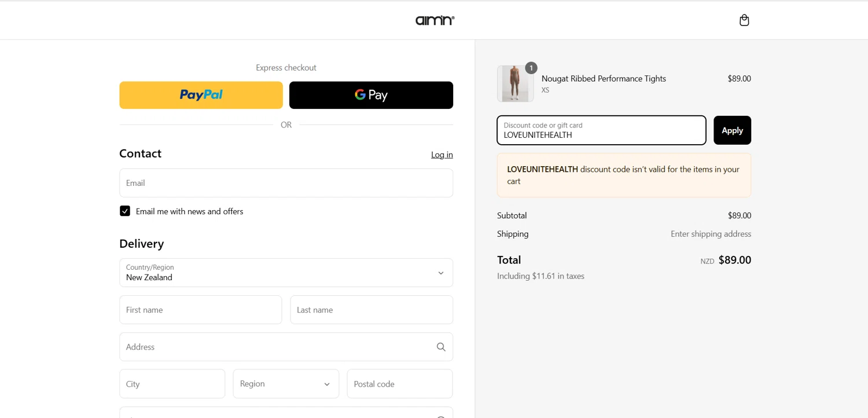Click the discount code or gift card field

[x=601, y=130]
